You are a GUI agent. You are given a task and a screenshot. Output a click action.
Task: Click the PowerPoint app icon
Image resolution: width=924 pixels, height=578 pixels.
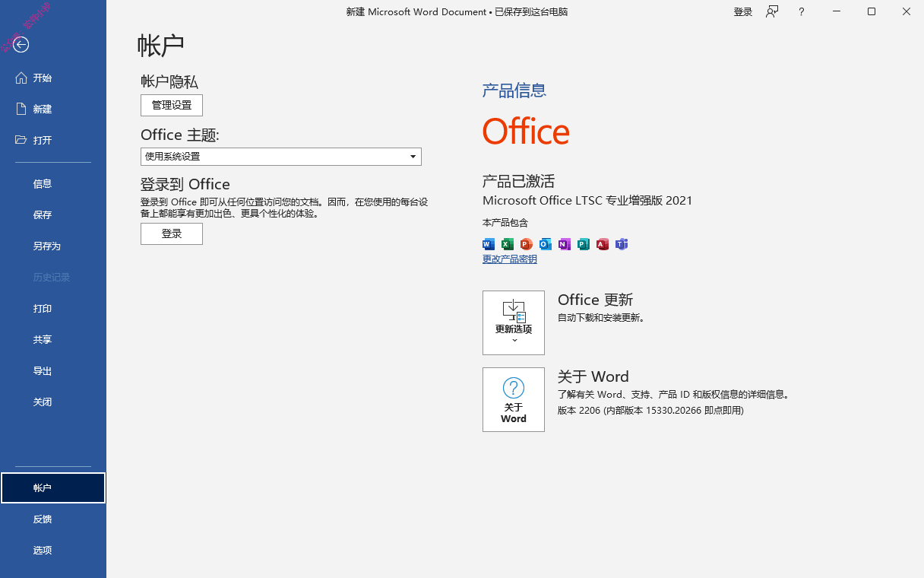coord(527,244)
